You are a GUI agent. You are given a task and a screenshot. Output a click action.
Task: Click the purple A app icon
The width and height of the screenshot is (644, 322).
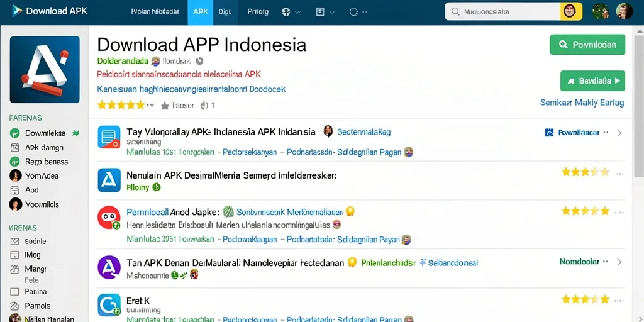click(109, 267)
